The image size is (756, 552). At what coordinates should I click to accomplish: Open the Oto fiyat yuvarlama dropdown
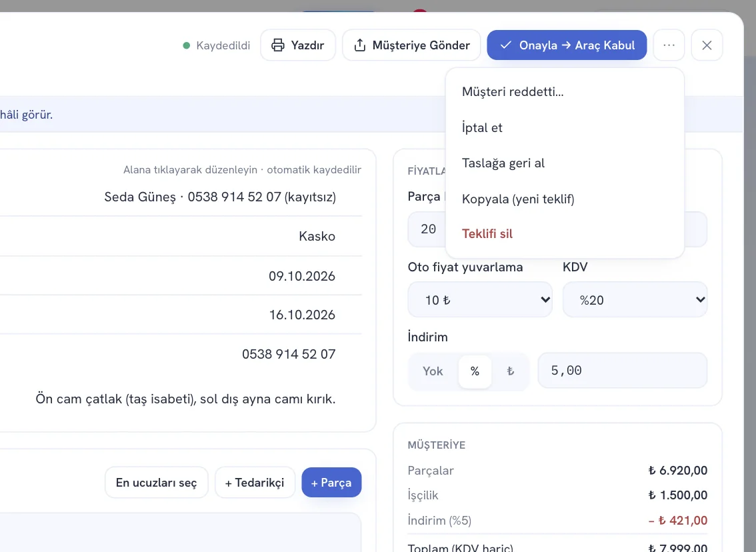(x=480, y=300)
